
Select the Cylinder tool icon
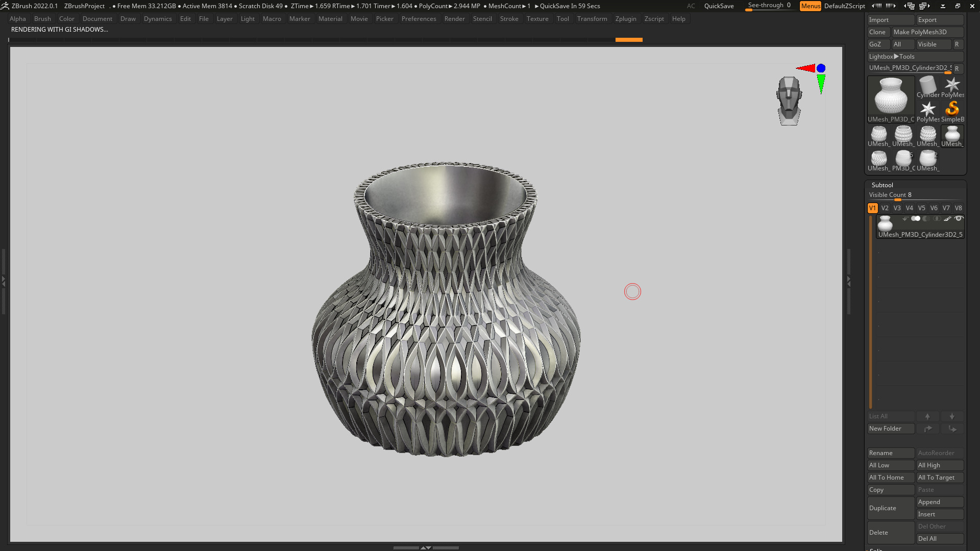(928, 87)
